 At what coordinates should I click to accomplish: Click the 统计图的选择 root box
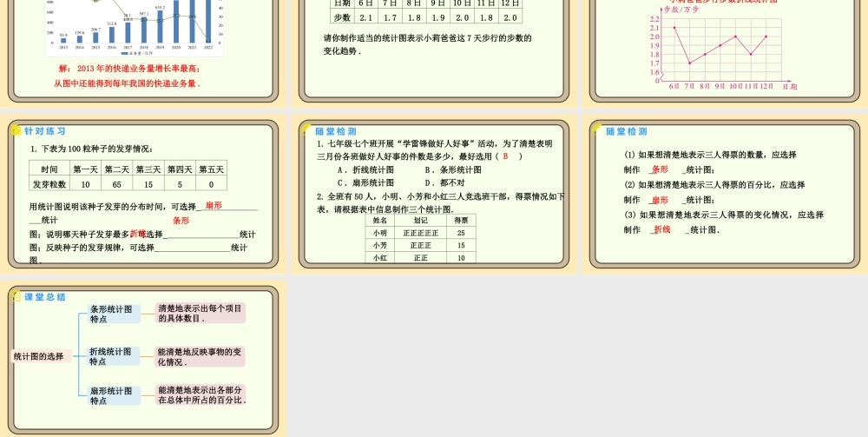point(42,357)
